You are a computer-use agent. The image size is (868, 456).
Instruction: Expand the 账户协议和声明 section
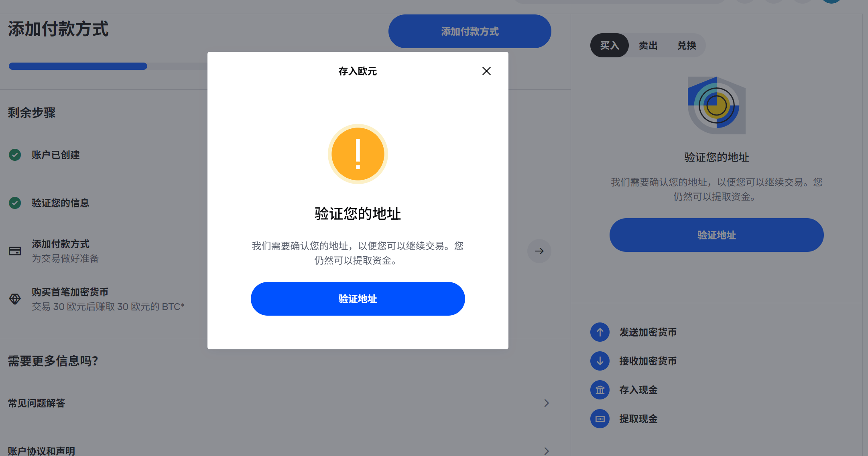coord(546,450)
